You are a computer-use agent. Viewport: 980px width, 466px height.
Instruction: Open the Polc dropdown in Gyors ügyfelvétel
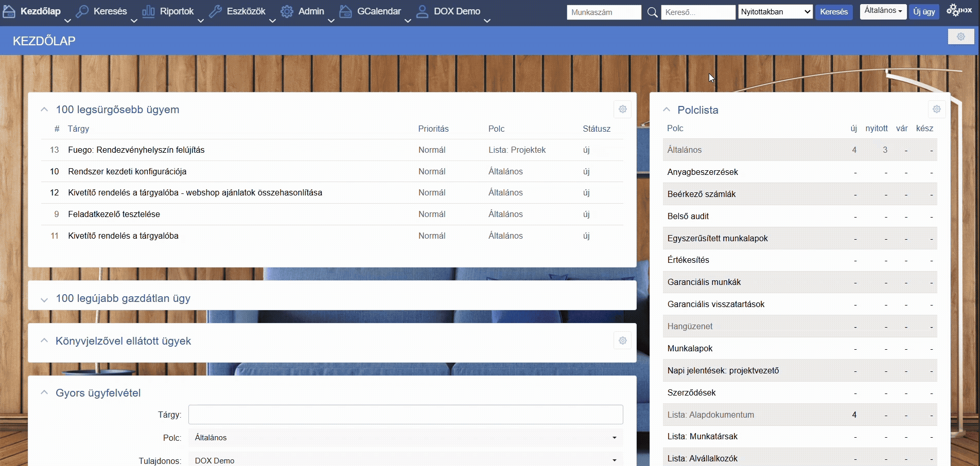[405, 438]
